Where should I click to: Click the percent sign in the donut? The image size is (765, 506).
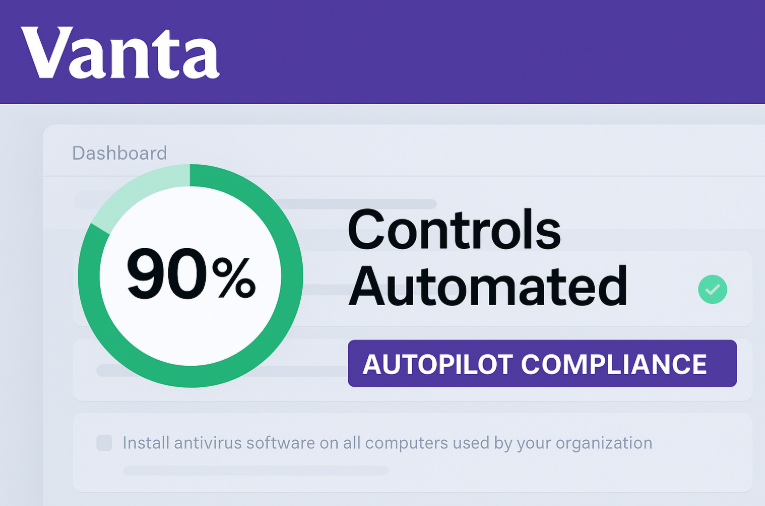[234, 278]
